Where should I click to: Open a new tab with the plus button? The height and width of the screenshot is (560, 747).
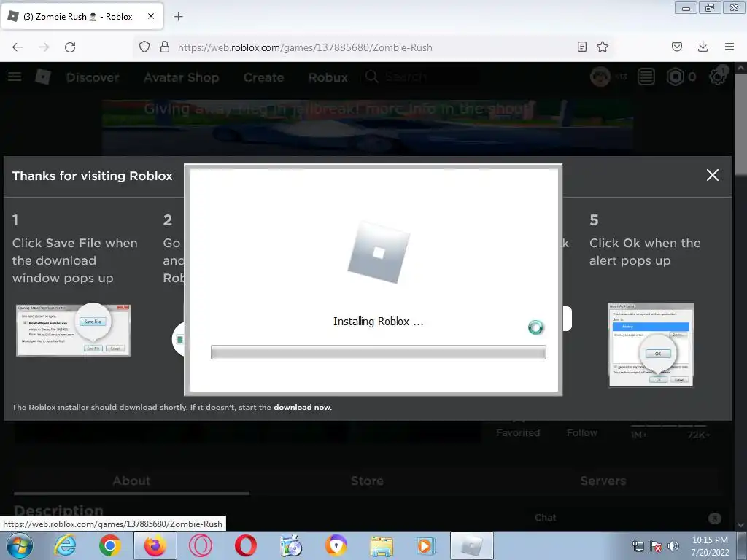click(x=179, y=17)
